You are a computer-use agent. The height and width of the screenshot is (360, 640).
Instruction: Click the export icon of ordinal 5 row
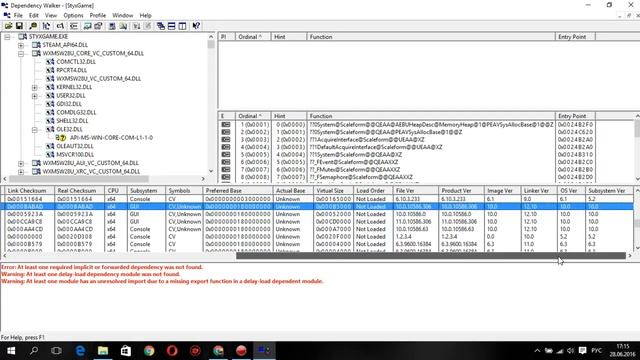(226, 154)
